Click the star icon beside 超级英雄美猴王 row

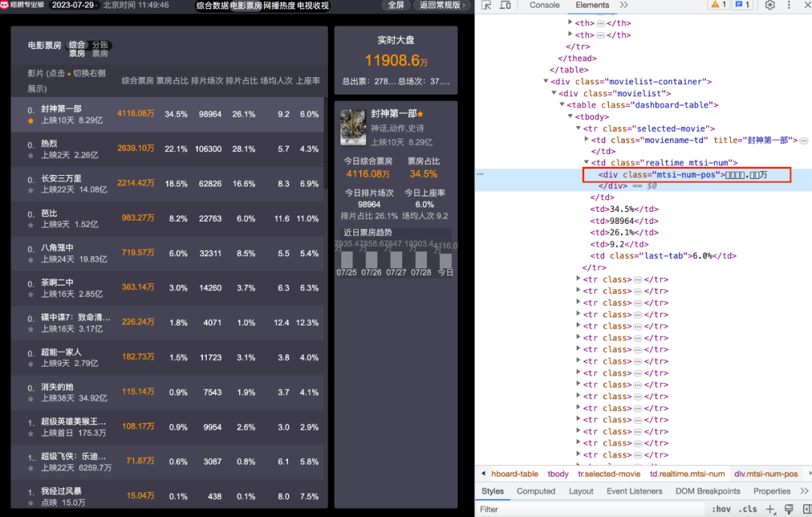[x=31, y=434]
